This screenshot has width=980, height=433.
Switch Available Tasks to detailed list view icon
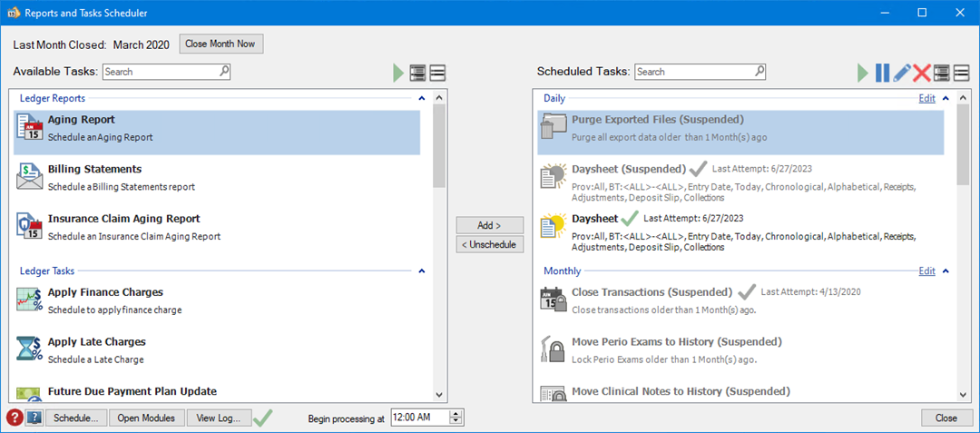pos(417,74)
